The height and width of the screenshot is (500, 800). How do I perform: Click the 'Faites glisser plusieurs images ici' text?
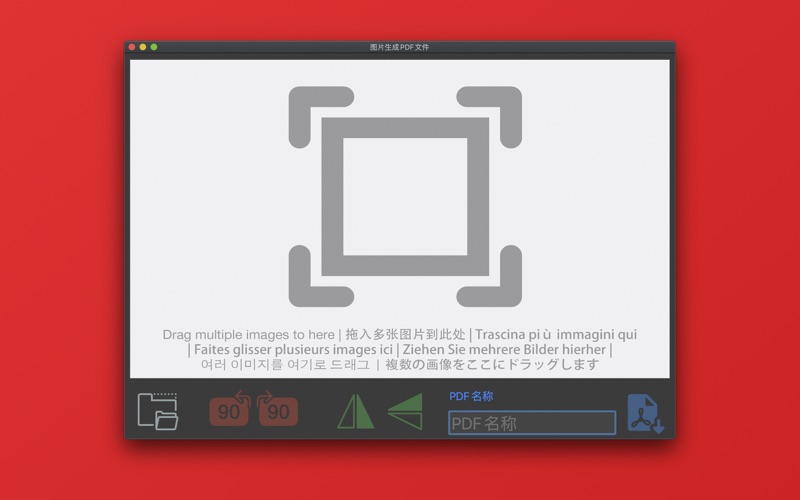coord(293,349)
